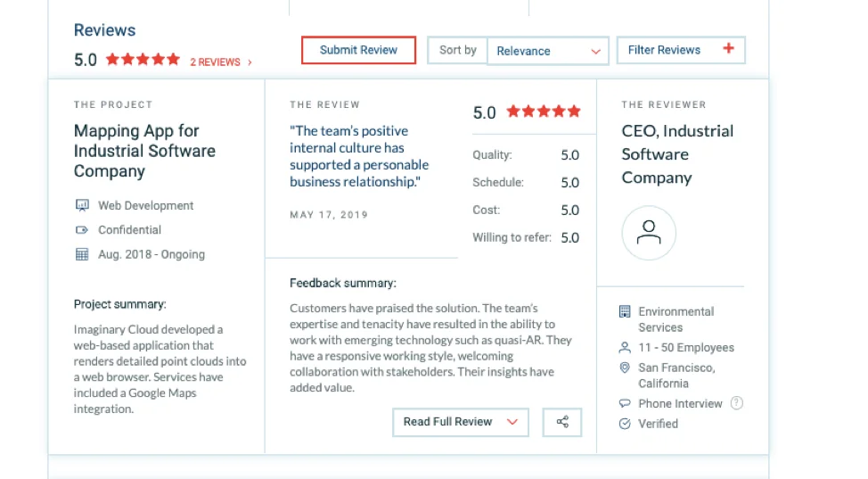Image resolution: width=868 pixels, height=479 pixels.
Task: Click THE REVIEWER column header
Action: (664, 104)
